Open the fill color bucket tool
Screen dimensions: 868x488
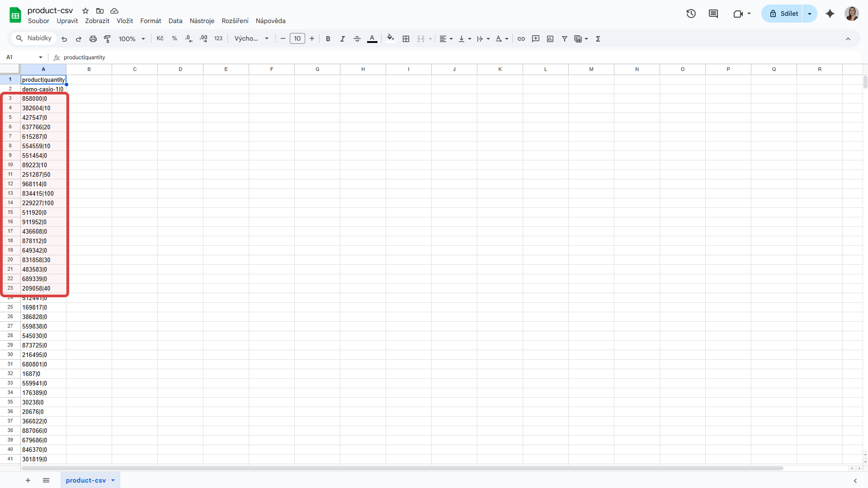tap(391, 38)
